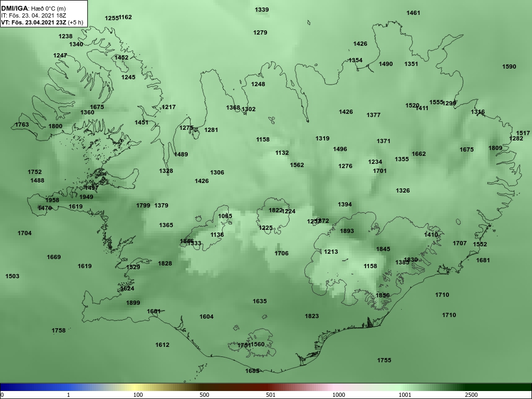Viewport: 532px width, 399px height.
Task: Click the legend label 2500
Action: point(471,395)
